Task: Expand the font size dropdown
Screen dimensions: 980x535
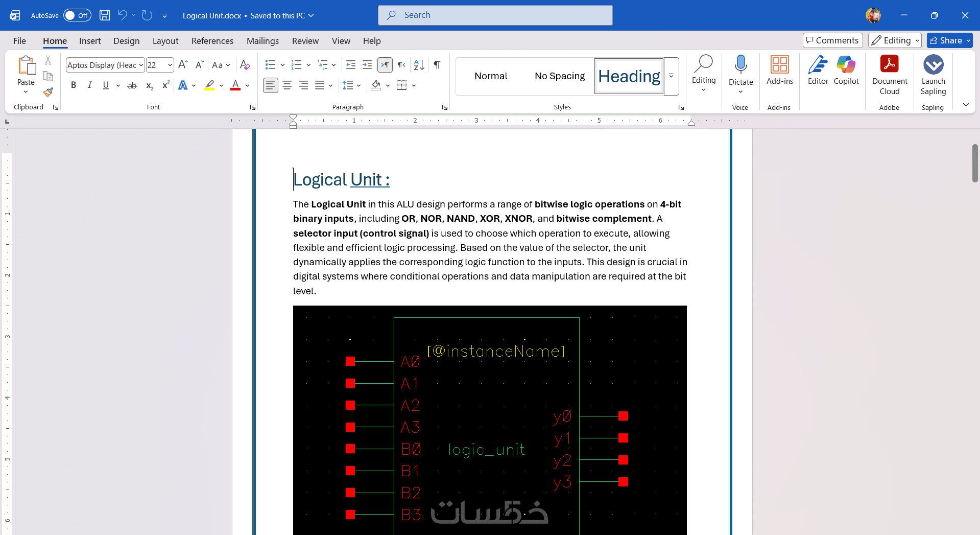Action: 170,65
